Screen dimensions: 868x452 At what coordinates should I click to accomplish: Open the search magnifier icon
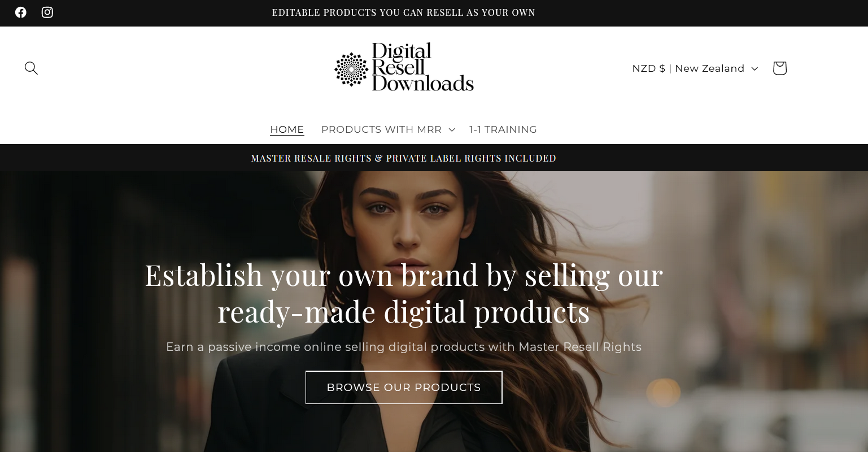point(31,68)
